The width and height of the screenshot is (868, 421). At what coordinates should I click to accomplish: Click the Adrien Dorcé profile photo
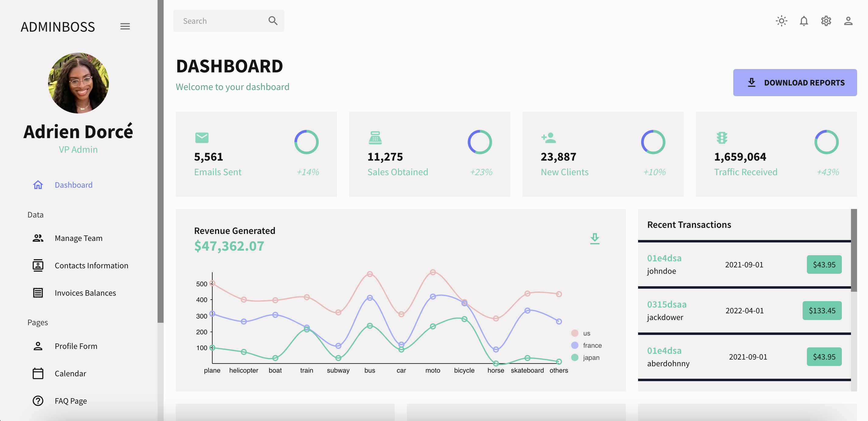78,83
